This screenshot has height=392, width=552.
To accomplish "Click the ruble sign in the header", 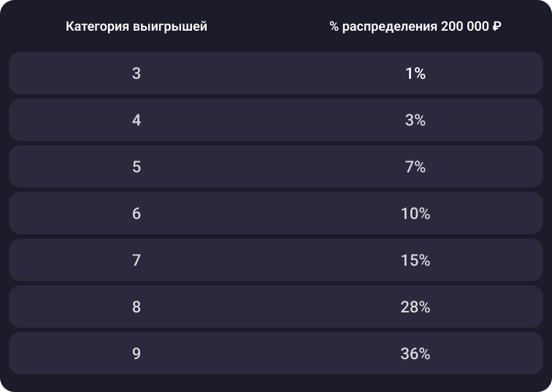I will [x=497, y=27].
